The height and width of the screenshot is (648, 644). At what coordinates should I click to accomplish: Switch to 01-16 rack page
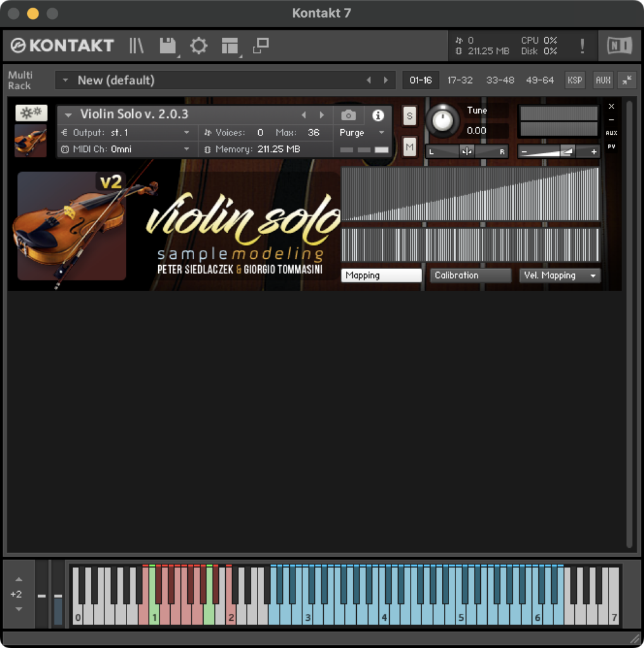point(421,80)
